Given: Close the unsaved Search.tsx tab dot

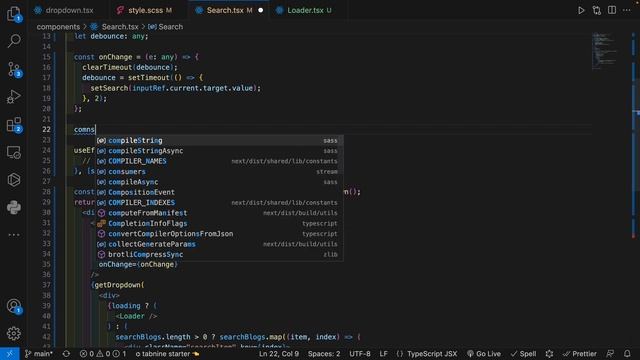Looking at the screenshot, I should coord(260,10).
